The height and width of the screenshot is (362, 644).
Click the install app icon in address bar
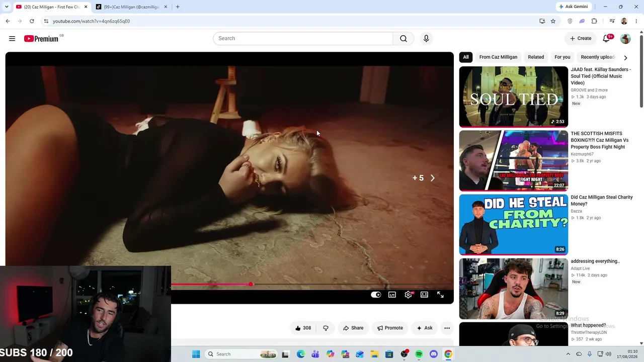542,21
